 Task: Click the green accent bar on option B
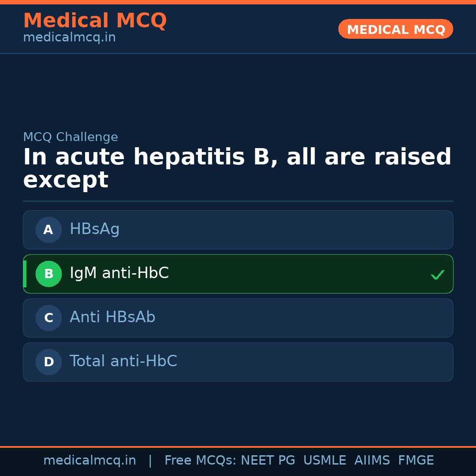click(25, 274)
